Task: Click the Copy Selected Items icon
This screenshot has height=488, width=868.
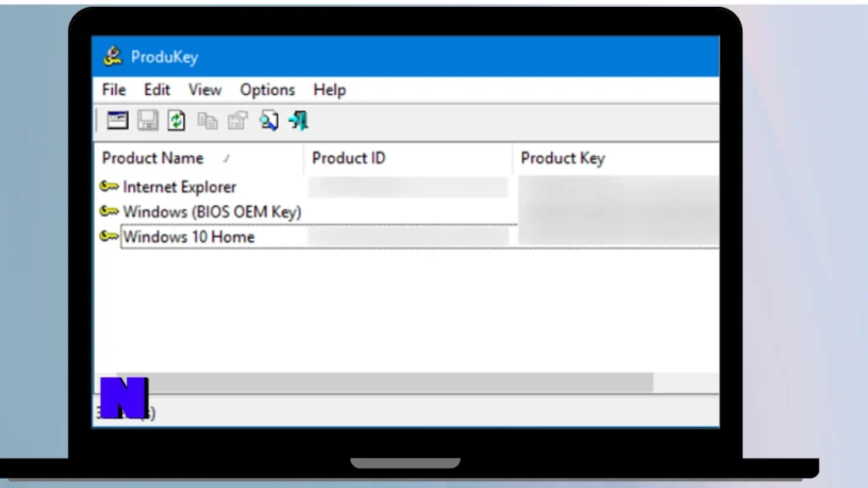Action: [x=208, y=120]
